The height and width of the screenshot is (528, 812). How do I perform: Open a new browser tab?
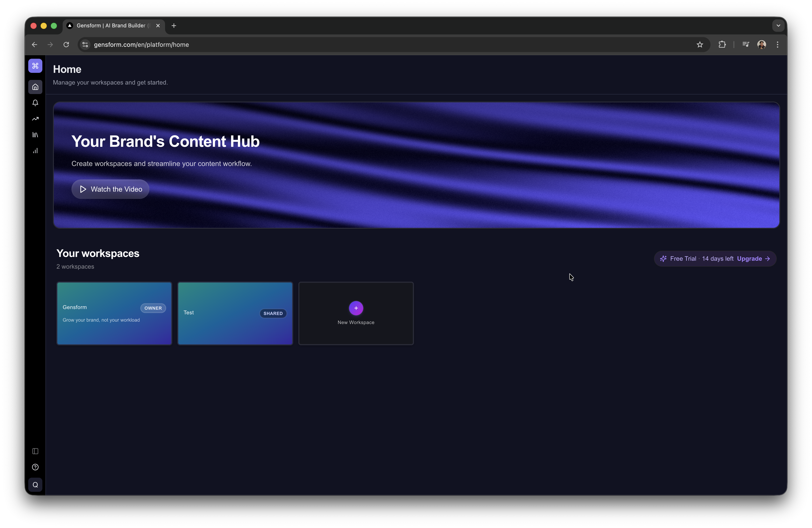pyautogui.click(x=174, y=25)
